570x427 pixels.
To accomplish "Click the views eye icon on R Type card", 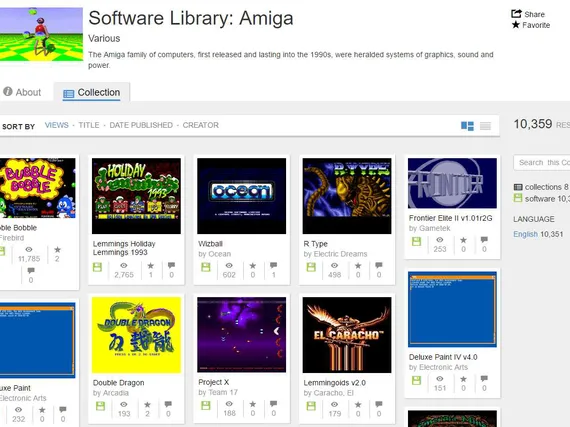I will point(334,266).
